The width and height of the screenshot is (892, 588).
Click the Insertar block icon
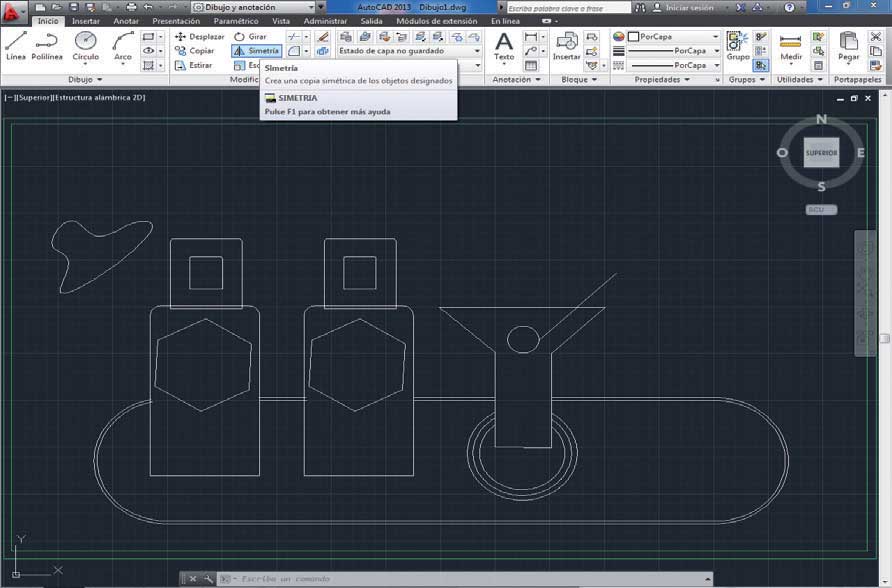click(566, 45)
